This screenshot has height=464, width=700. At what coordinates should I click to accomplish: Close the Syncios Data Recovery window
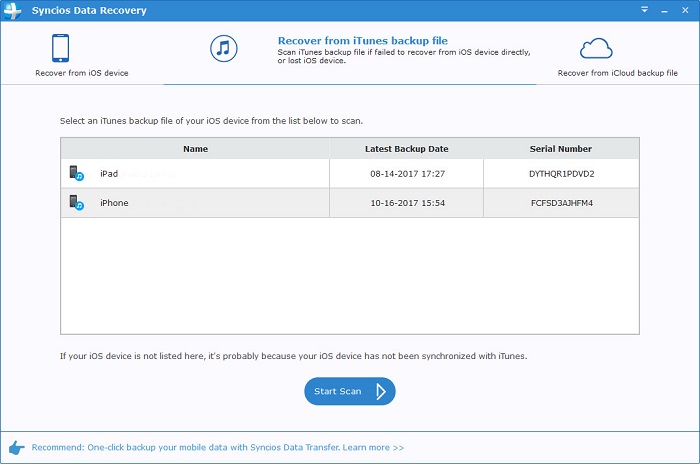[x=685, y=10]
